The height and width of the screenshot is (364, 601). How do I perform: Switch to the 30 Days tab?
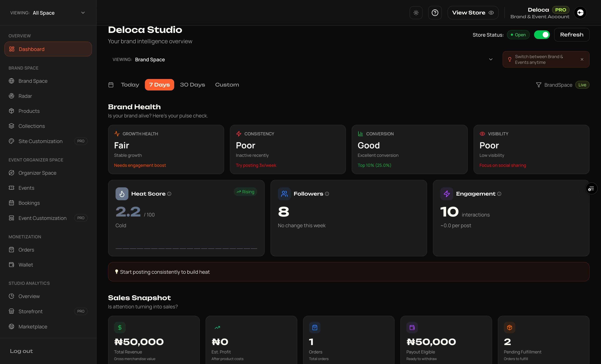(192, 85)
